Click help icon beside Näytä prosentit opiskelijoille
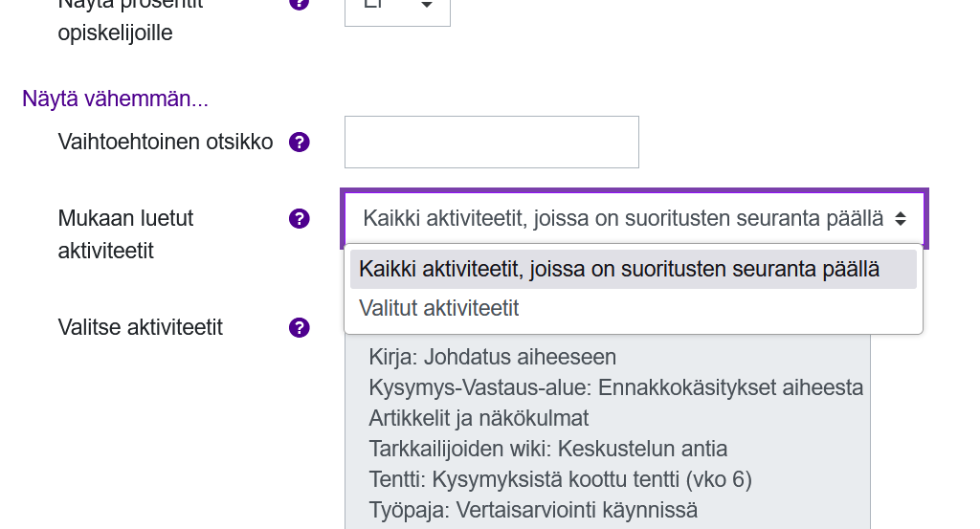Image resolution: width=980 pixels, height=529 pixels. (300, 4)
